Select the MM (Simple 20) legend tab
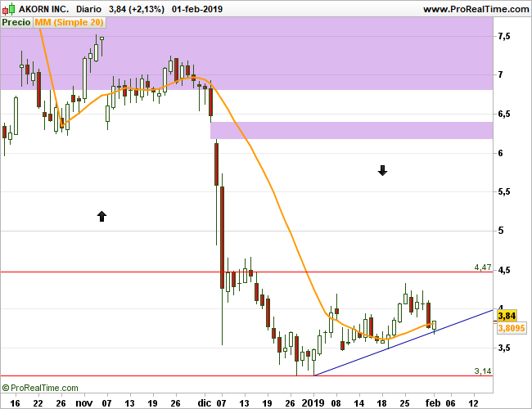This screenshot has height=409, width=532. tap(70, 22)
